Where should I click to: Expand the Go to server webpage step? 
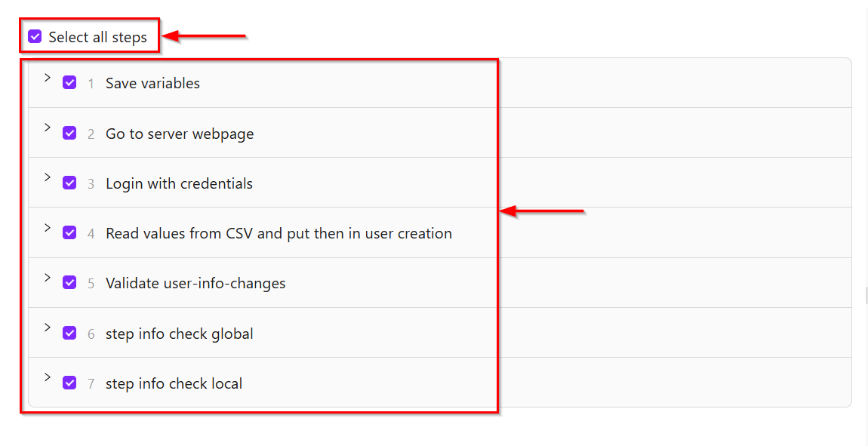point(47,128)
